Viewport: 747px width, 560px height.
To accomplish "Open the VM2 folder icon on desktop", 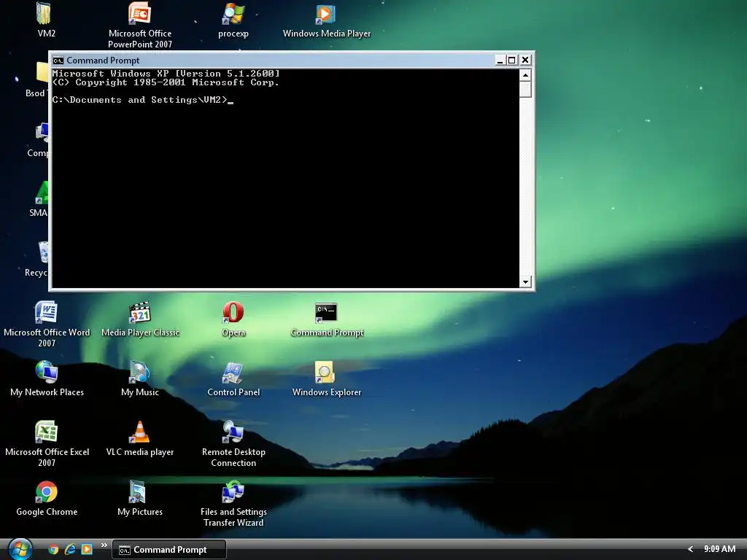I will [x=44, y=13].
